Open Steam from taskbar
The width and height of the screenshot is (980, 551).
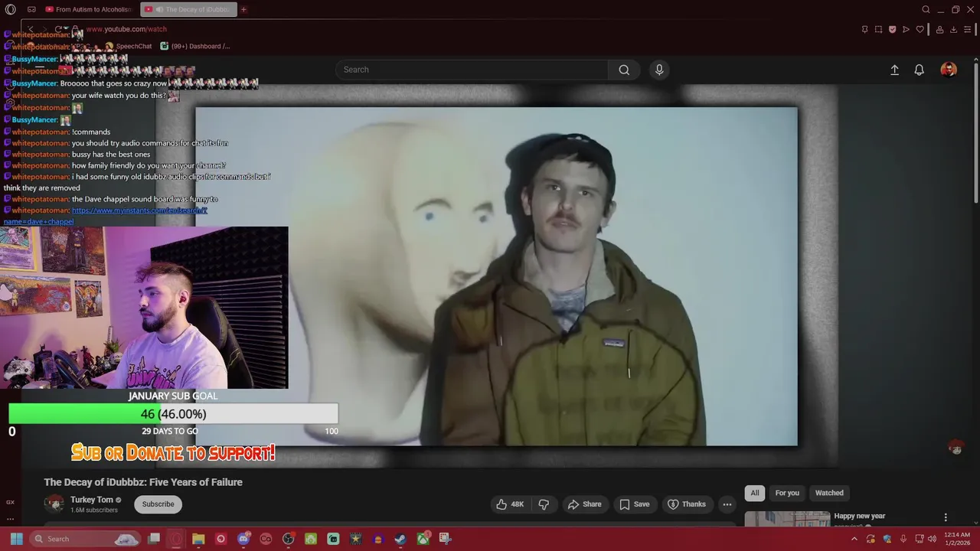[400, 539]
